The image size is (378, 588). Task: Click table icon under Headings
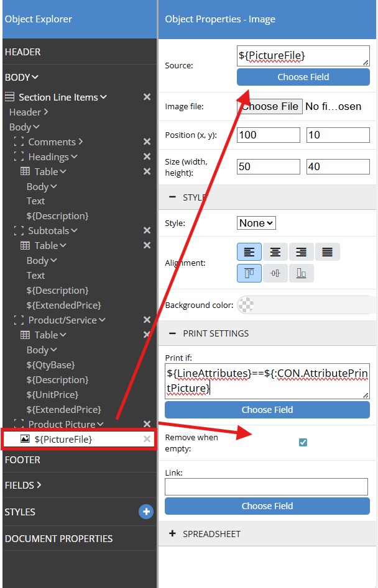pos(25,171)
